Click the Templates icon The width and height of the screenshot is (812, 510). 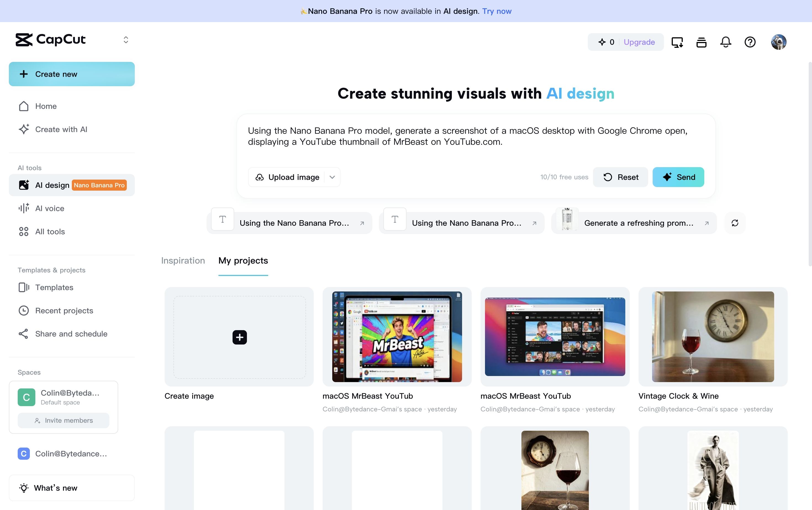click(23, 287)
